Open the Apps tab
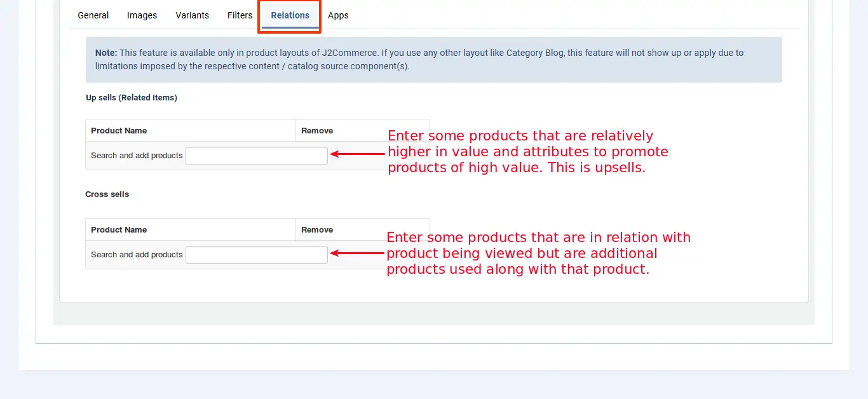Image resolution: width=868 pixels, height=399 pixels. [x=338, y=15]
